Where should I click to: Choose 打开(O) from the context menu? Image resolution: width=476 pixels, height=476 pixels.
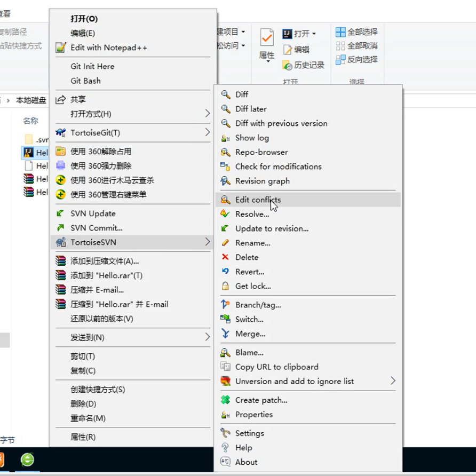tap(84, 19)
